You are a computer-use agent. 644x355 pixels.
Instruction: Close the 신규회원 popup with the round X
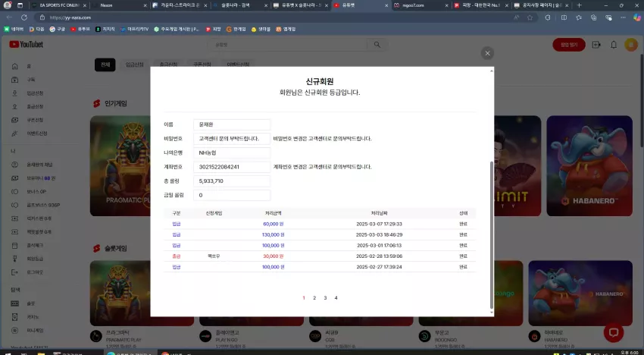tap(487, 53)
